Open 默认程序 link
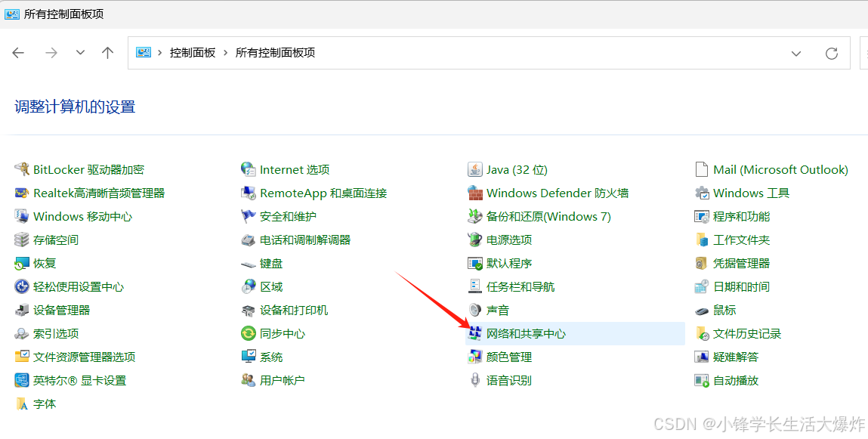This screenshot has width=868, height=439. (509, 264)
